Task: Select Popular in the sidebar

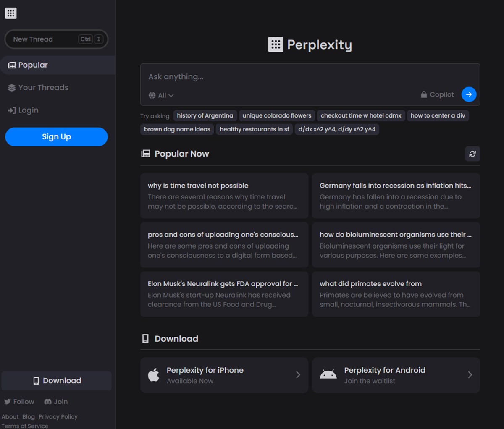Action: click(58, 65)
